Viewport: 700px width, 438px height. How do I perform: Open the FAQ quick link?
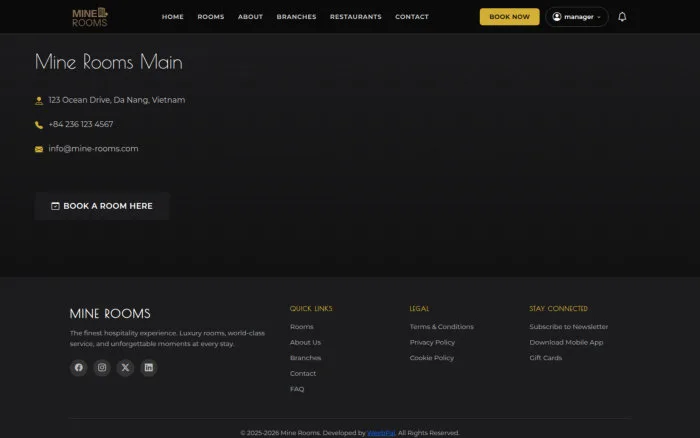point(297,389)
